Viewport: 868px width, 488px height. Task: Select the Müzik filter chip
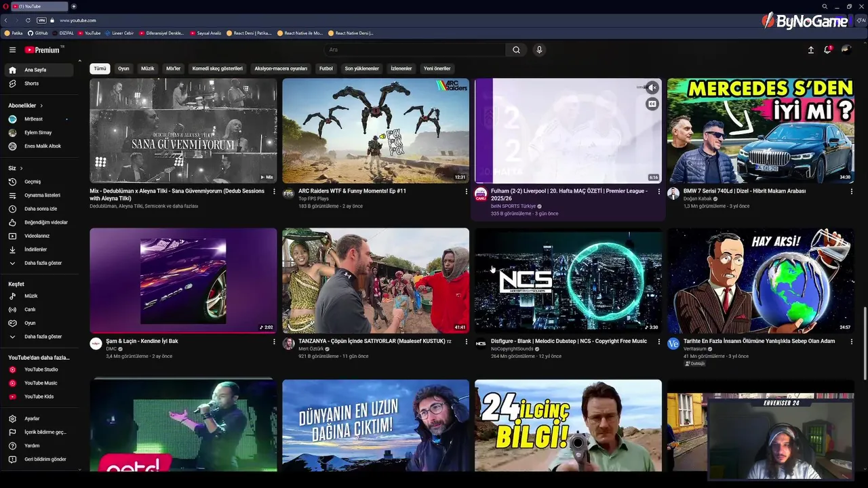pos(147,68)
